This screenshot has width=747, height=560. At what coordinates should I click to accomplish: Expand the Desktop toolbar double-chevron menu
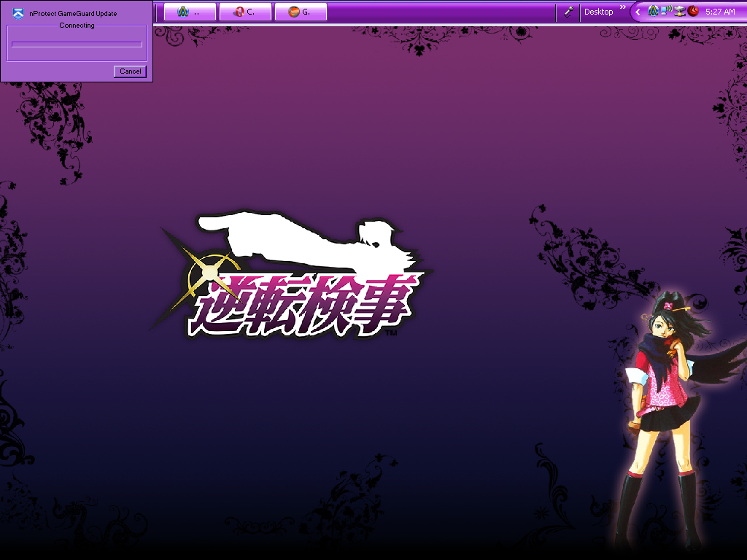pos(623,7)
